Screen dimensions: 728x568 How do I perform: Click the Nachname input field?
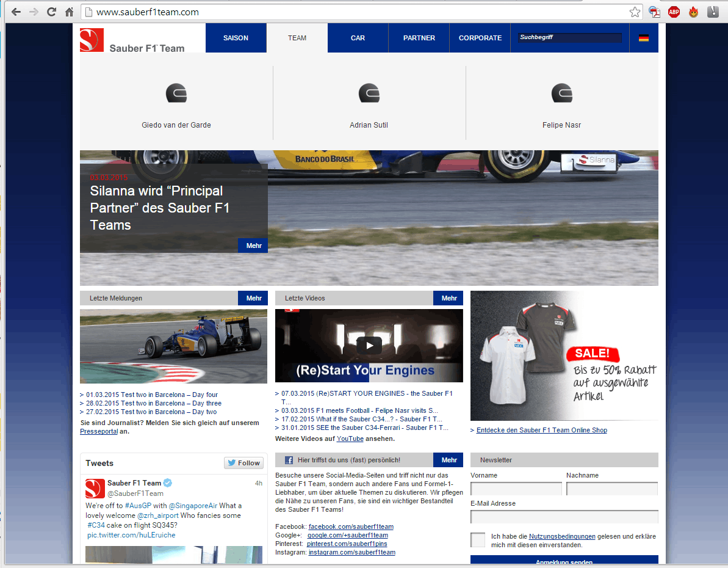pyautogui.click(x=612, y=489)
